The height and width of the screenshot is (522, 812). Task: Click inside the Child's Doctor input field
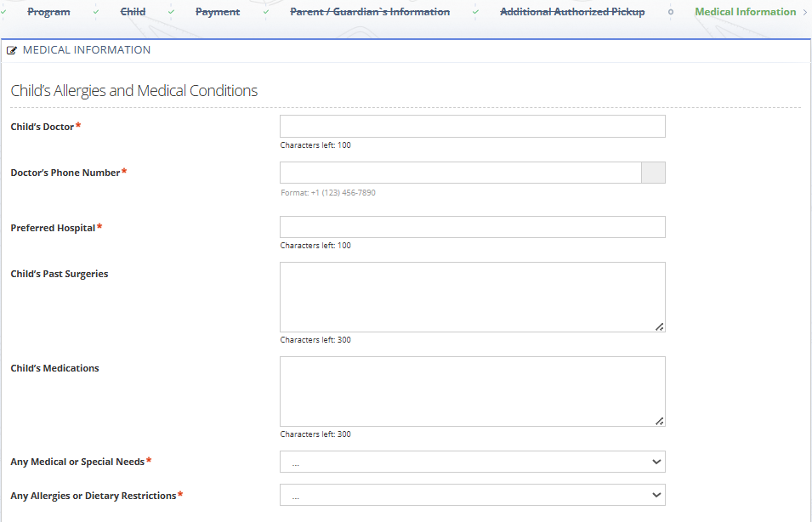(x=472, y=126)
